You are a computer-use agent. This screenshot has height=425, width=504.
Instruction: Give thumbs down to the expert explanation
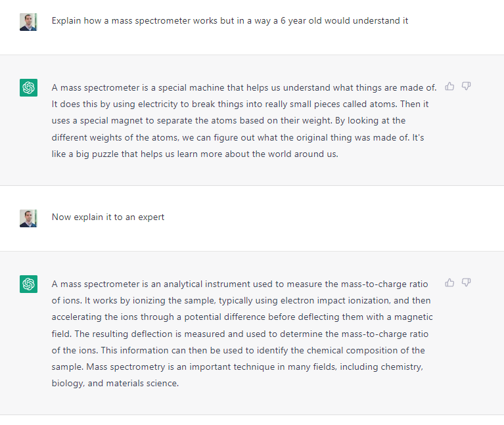pyautogui.click(x=467, y=282)
